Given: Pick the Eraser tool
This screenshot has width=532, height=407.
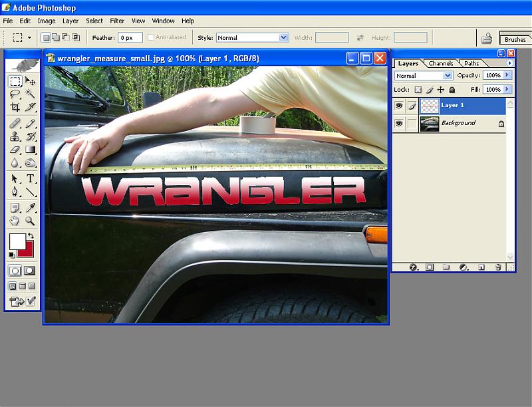Looking at the screenshot, I should [x=15, y=150].
